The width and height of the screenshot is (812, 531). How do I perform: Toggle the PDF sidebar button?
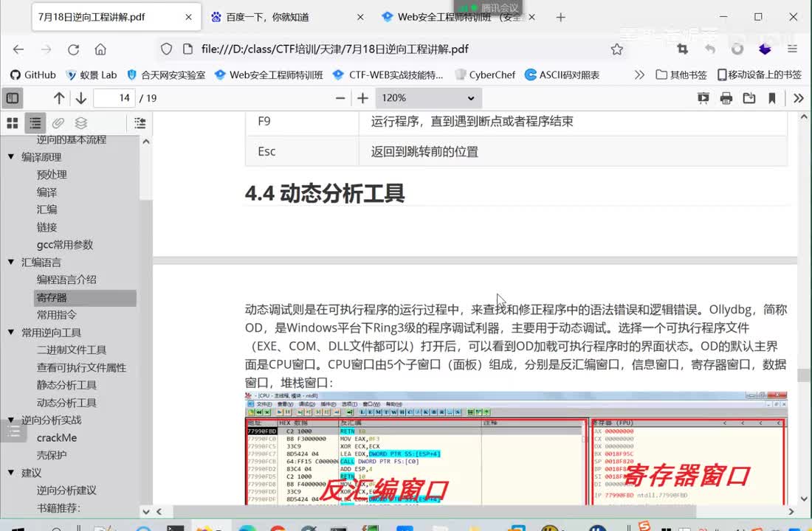[x=13, y=98]
